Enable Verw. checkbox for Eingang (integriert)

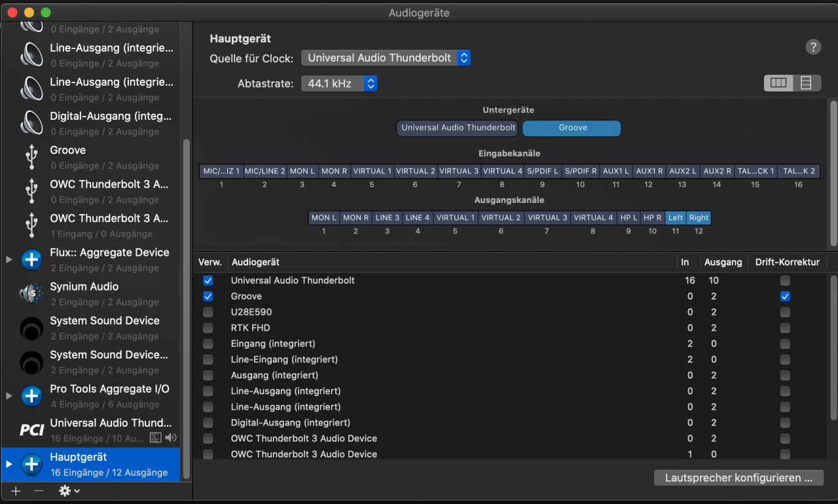tap(208, 344)
